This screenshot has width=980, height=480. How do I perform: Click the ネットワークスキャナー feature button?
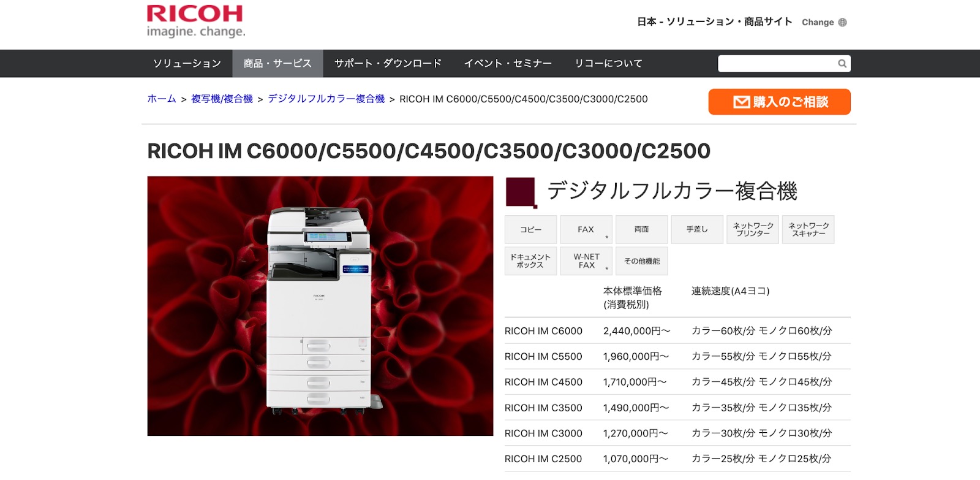809,229
